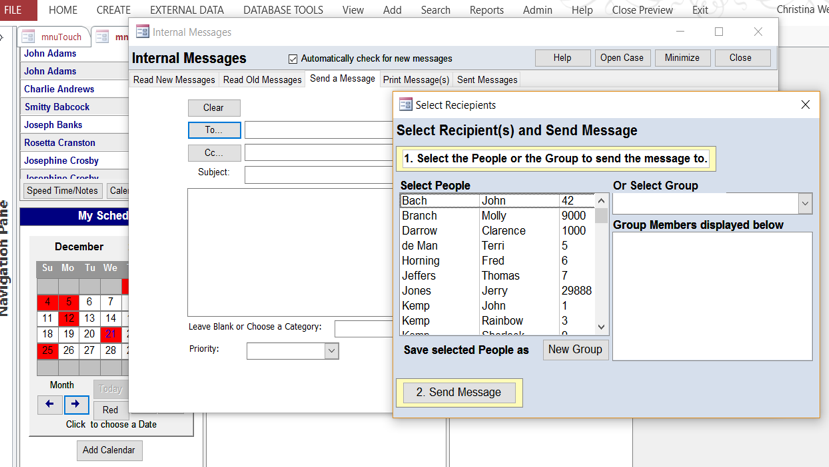The width and height of the screenshot is (829, 467).
Task: Open the Sent Messages tab
Action: click(x=487, y=80)
